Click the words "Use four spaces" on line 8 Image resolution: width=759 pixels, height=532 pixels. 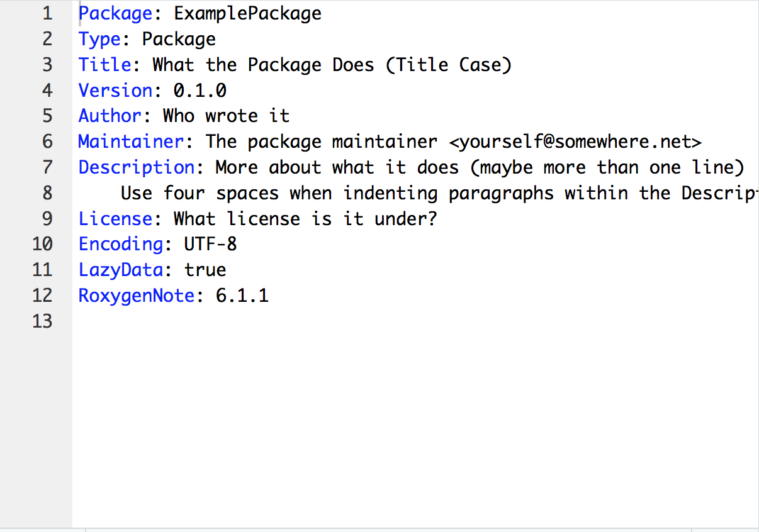tap(200, 193)
